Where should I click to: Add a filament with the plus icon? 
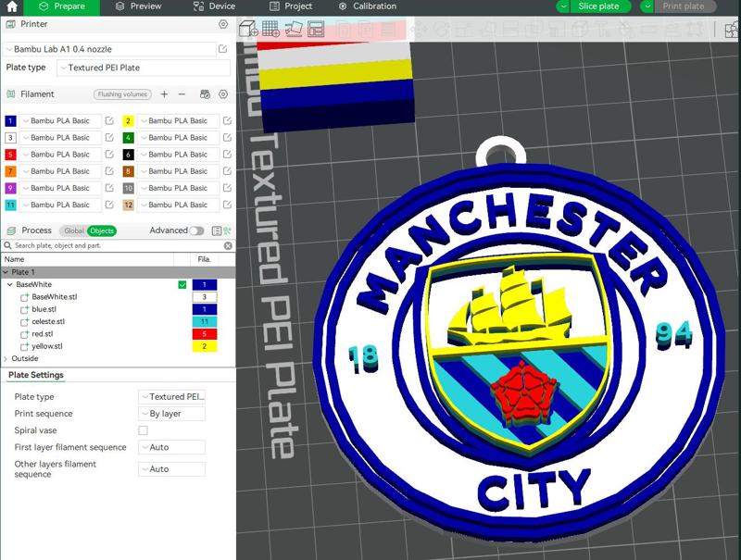[164, 93]
